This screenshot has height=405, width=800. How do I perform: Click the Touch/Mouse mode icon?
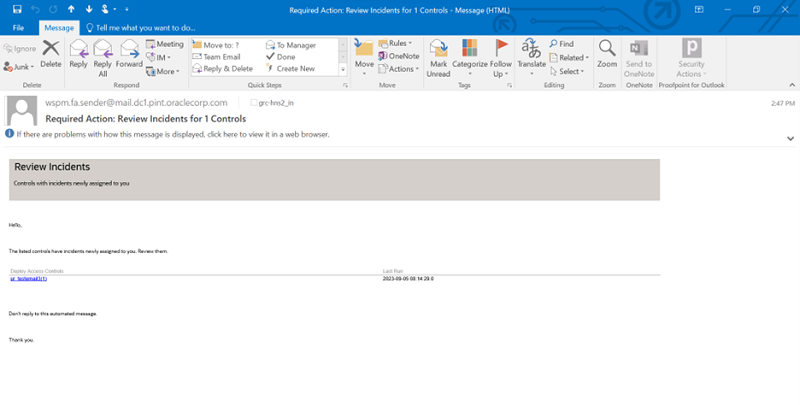[105, 9]
